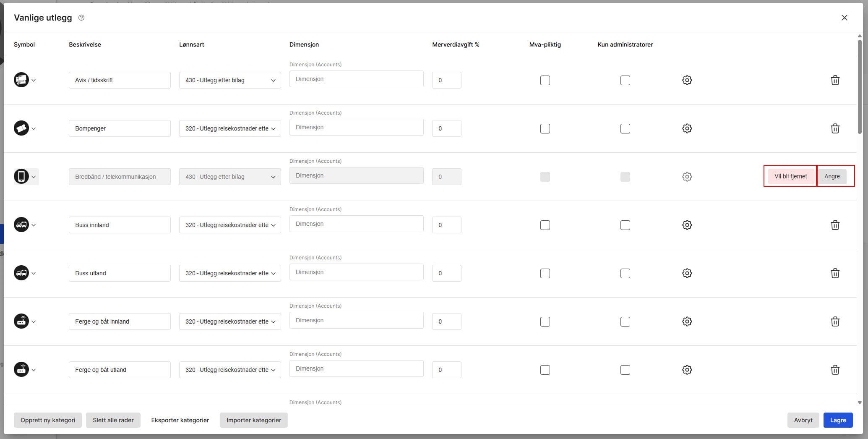This screenshot has height=439, width=868.
Task: Click Dimensjon field for Ferge og båt innland
Action: (x=356, y=321)
